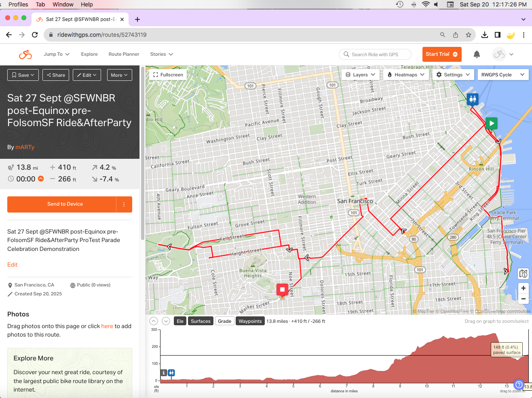Zoom in on the map with plus

pos(523,288)
